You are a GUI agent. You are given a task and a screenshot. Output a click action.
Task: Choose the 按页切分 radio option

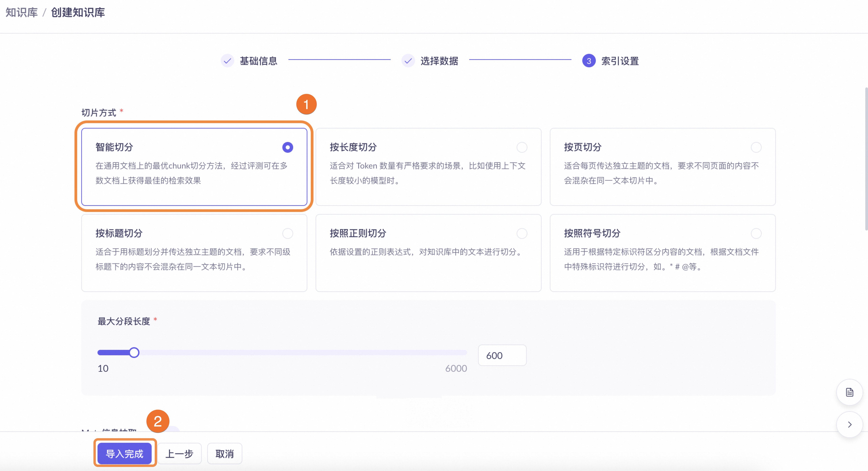(756, 147)
